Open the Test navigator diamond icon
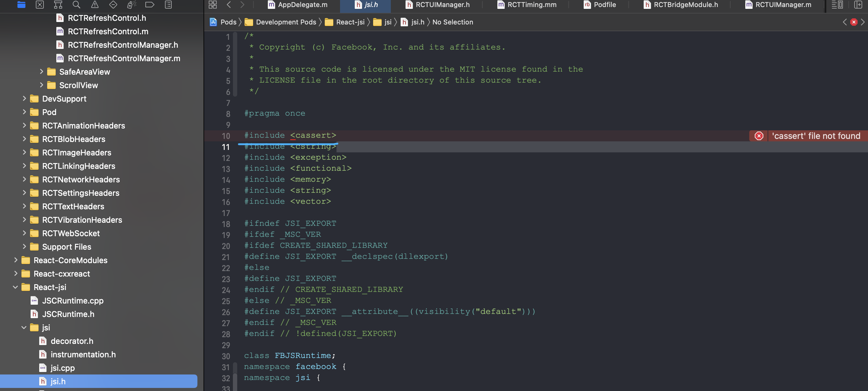 click(x=113, y=5)
